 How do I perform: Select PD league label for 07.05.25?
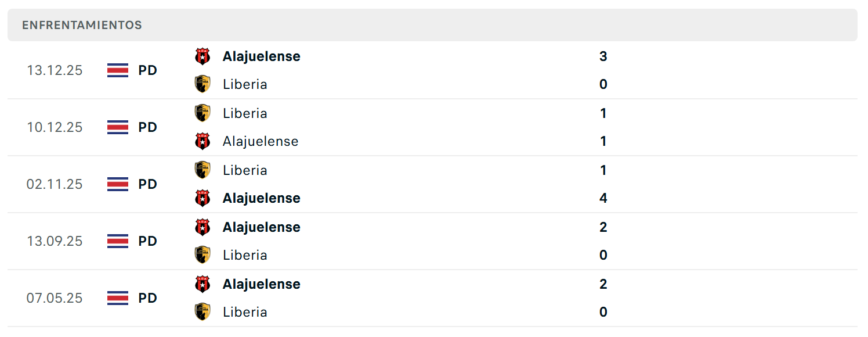coord(148,298)
